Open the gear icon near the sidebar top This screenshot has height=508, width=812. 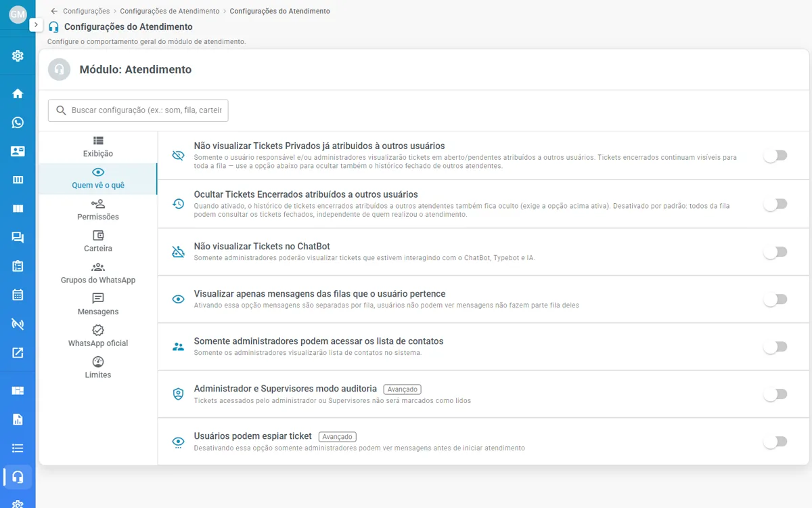pyautogui.click(x=18, y=56)
